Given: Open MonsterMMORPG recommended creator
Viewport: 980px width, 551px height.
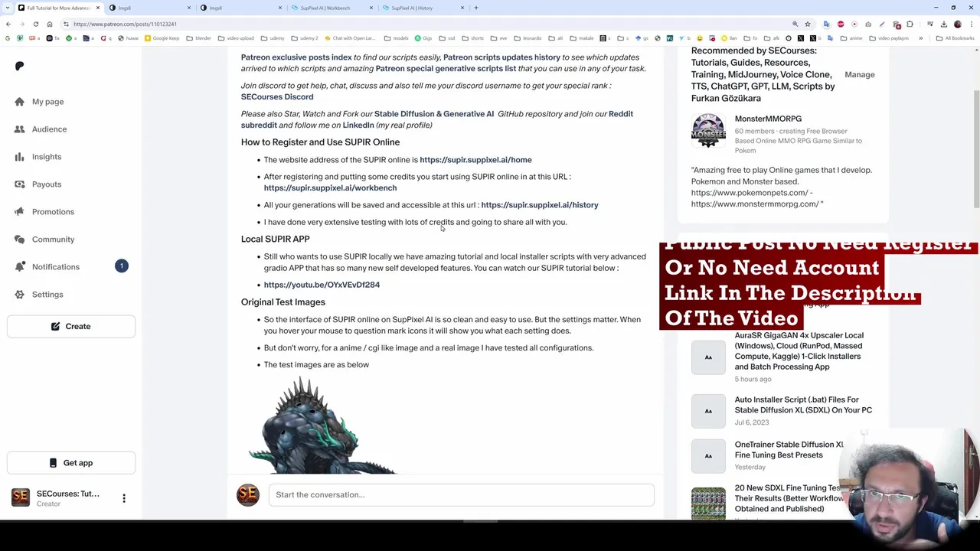Looking at the screenshot, I should pyautogui.click(x=768, y=119).
